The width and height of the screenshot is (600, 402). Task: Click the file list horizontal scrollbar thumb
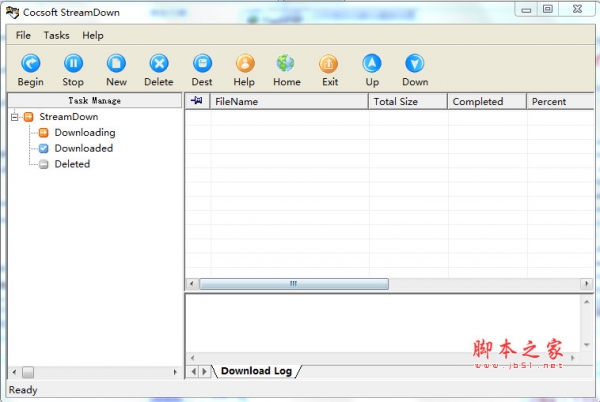pos(293,284)
